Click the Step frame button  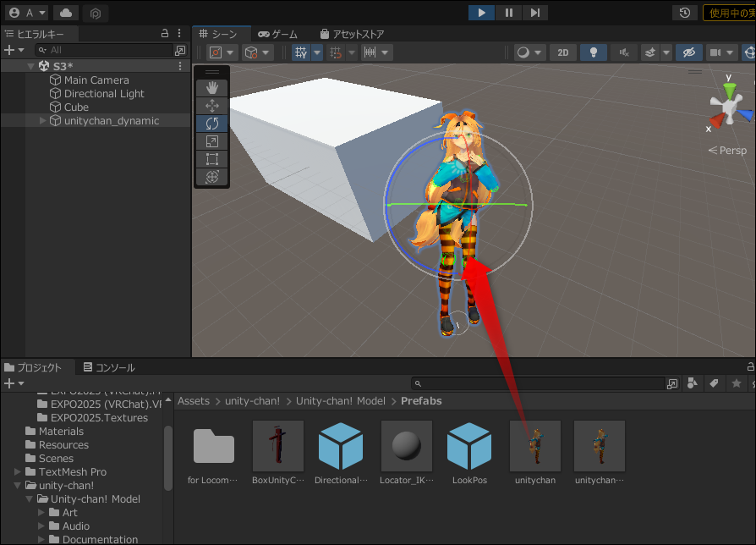pos(535,13)
